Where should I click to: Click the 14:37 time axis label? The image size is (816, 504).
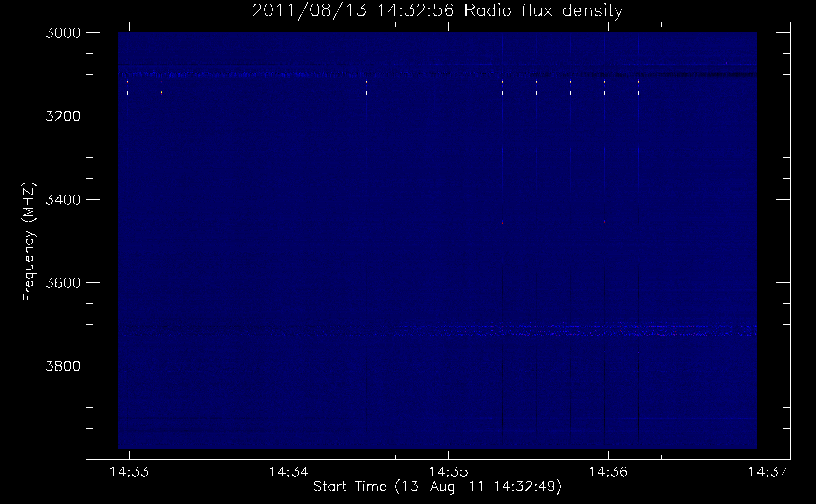767,472
